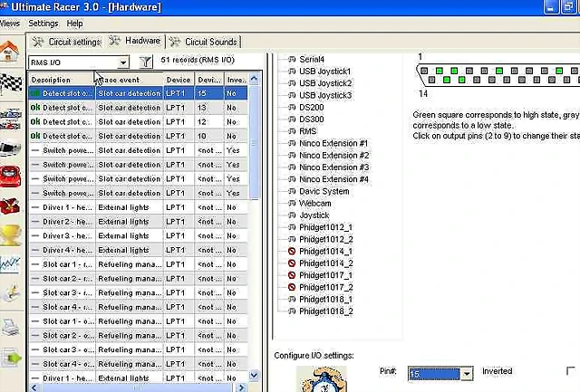Select Phidget1018_2 in device tree
This screenshot has height=392, width=580.
coord(326,311)
